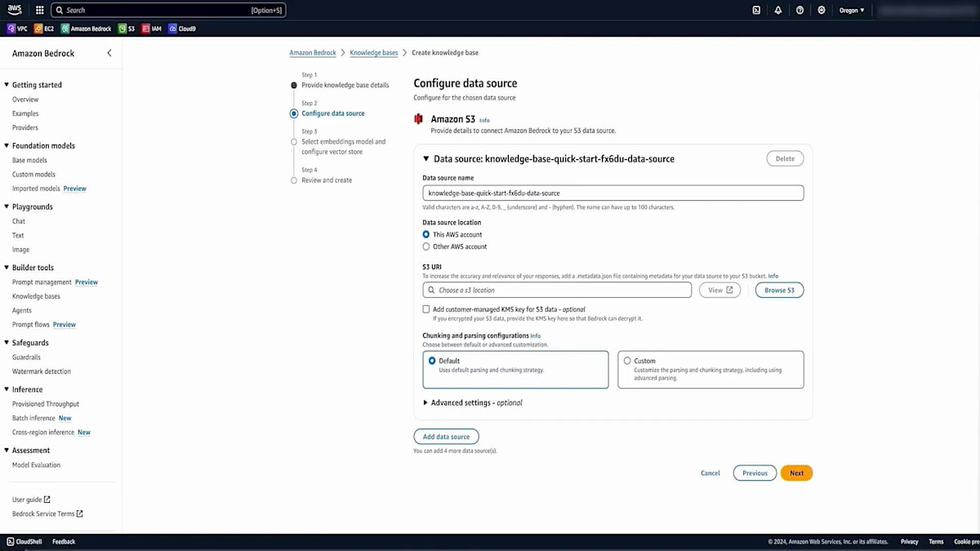Open Provisioned Throughput in sidebar
The image size is (980, 551).
click(x=46, y=404)
